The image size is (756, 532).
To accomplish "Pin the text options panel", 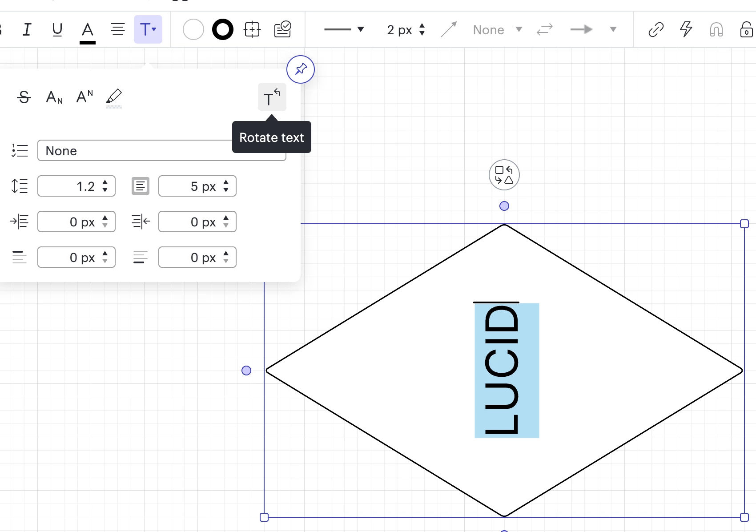I will coord(301,69).
